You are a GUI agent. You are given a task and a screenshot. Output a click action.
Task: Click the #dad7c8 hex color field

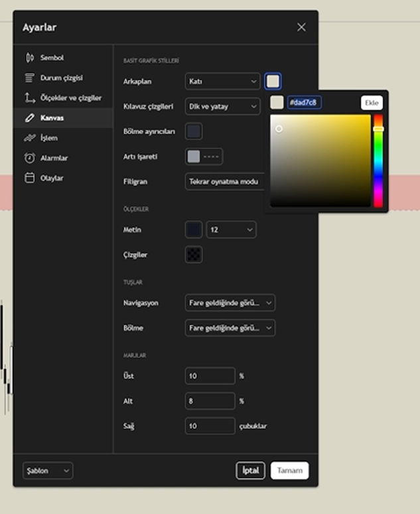305,103
